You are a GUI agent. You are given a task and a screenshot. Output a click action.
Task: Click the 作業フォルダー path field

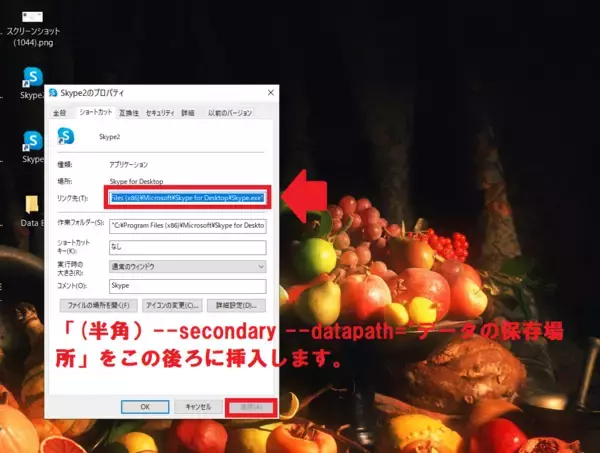(188, 226)
